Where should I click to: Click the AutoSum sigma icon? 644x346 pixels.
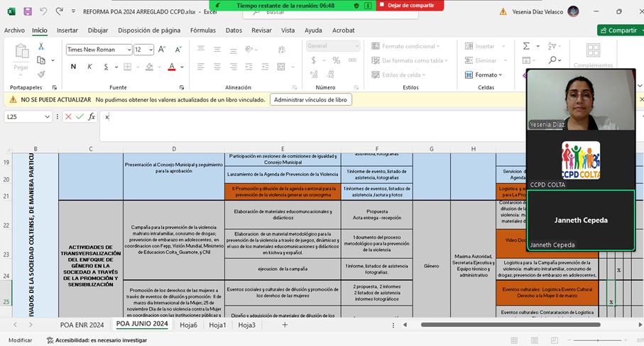click(526, 46)
